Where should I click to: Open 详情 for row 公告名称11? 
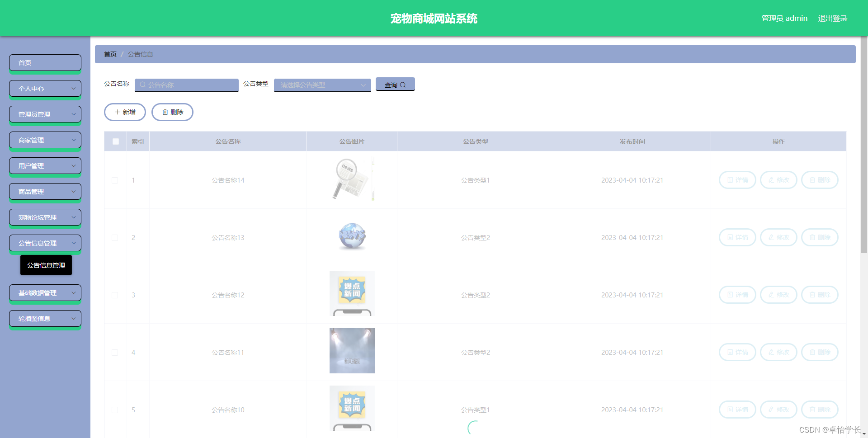[x=737, y=352]
